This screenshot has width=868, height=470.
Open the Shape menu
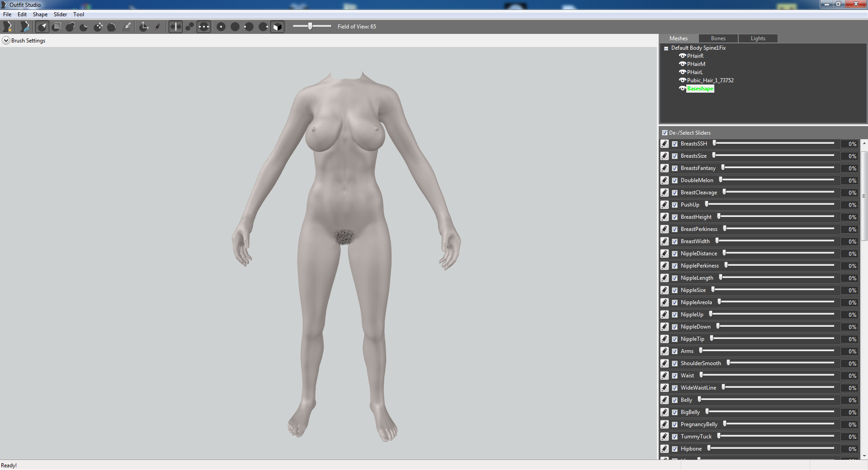[40, 14]
